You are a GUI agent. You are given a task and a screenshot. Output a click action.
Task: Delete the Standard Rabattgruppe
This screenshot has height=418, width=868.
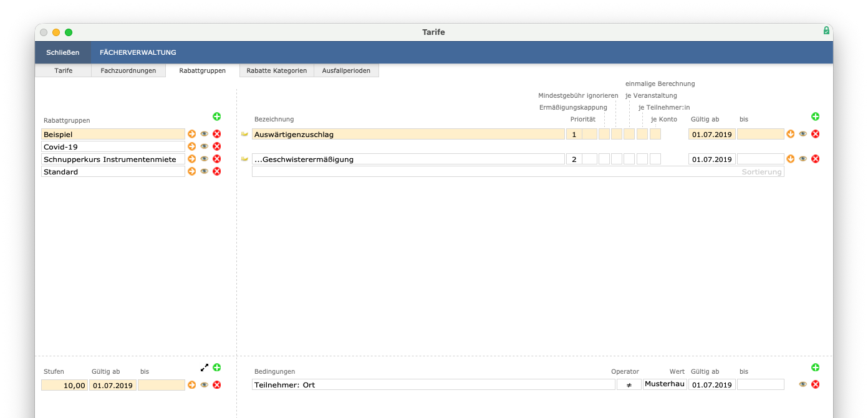[x=216, y=171]
